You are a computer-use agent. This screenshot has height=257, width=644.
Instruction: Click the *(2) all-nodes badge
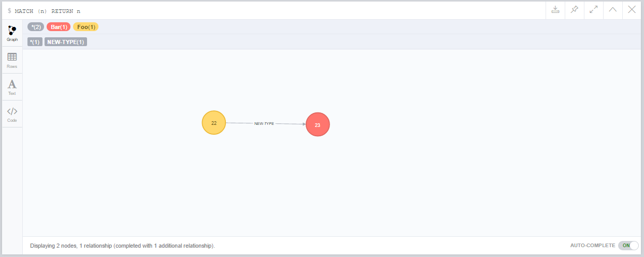click(36, 27)
